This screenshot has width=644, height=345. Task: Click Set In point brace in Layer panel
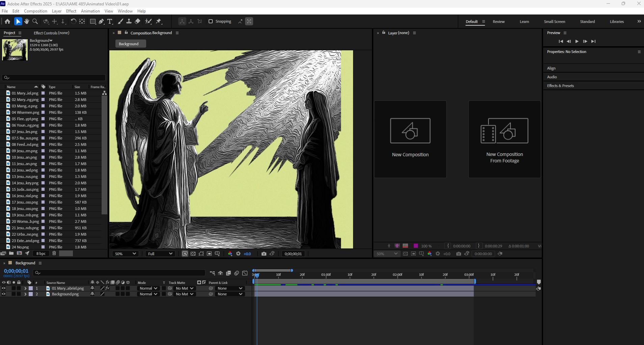pos(448,246)
